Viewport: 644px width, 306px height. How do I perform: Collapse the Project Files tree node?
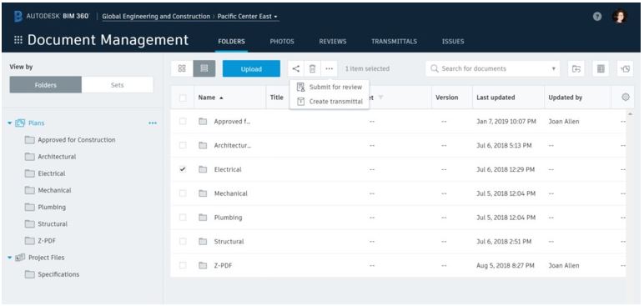click(x=10, y=258)
